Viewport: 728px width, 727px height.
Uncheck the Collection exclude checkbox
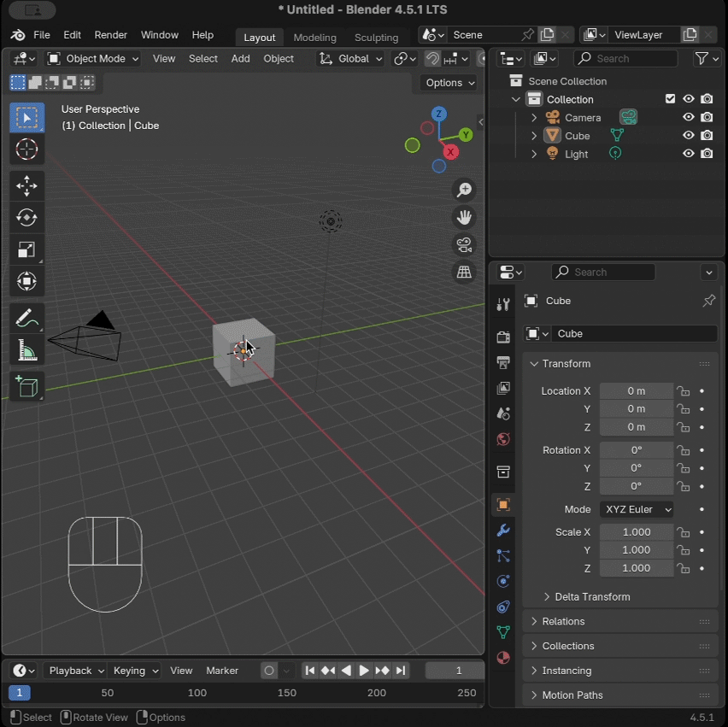670,99
